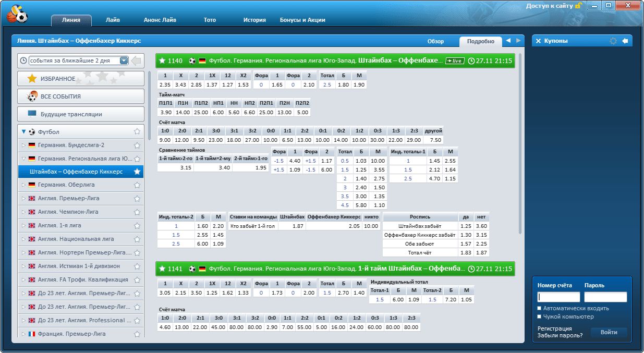Click star icon on event 1141 header
Image resolution: width=644 pixels, height=353 pixels.
click(162, 269)
